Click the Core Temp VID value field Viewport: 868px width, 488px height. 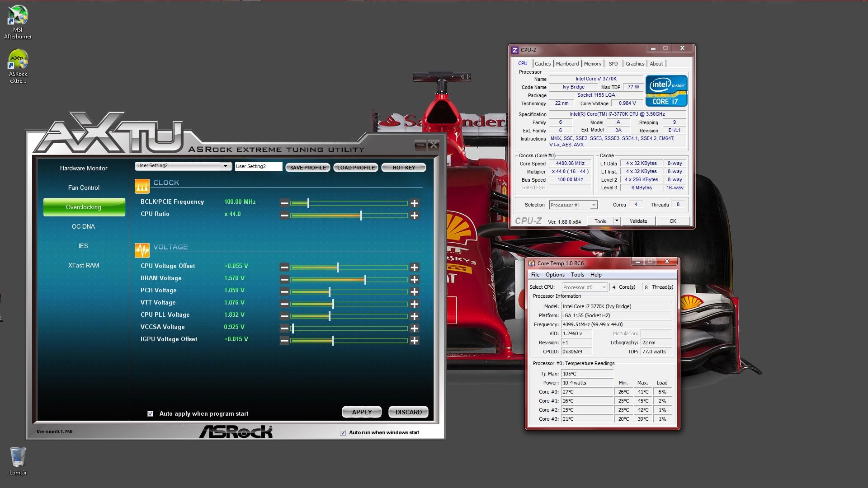[x=577, y=333]
